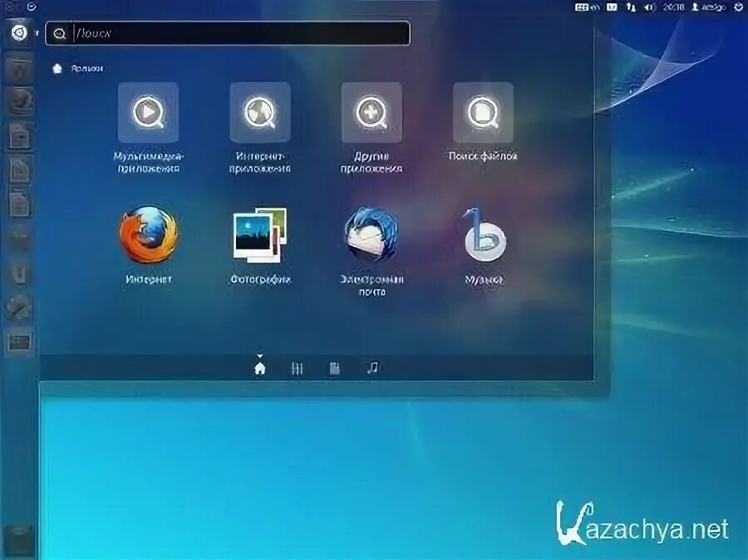Screen dimensions: 748x560
Task: Switch to the Files lens
Action: pyautogui.click(x=334, y=368)
